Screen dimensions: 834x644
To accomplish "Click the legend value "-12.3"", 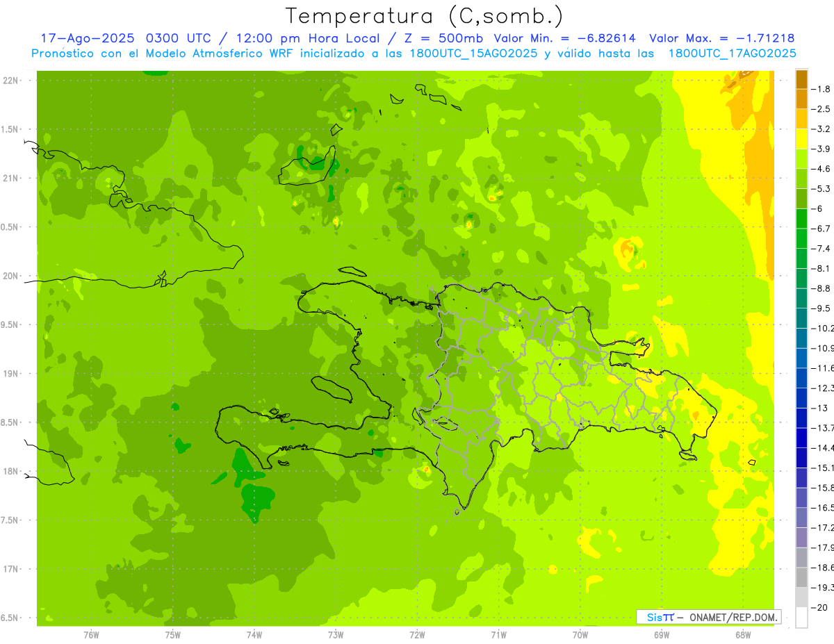I will click(x=823, y=388).
